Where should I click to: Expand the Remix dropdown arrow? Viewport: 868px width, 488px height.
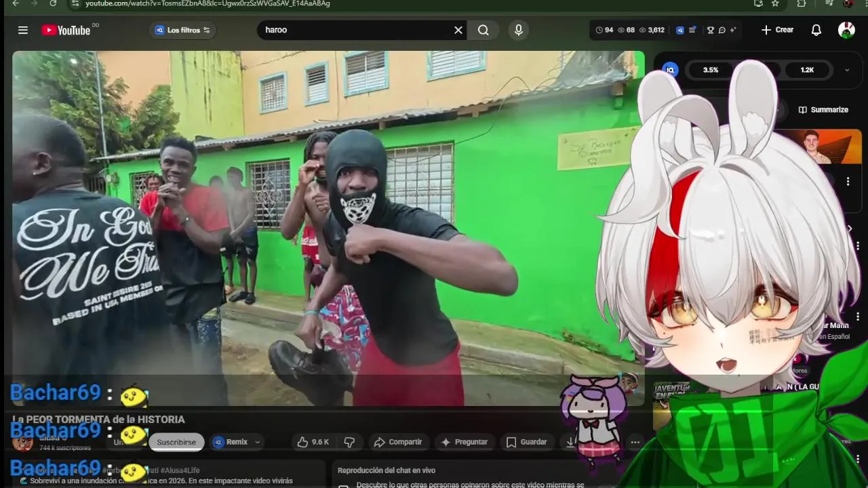[x=258, y=442]
